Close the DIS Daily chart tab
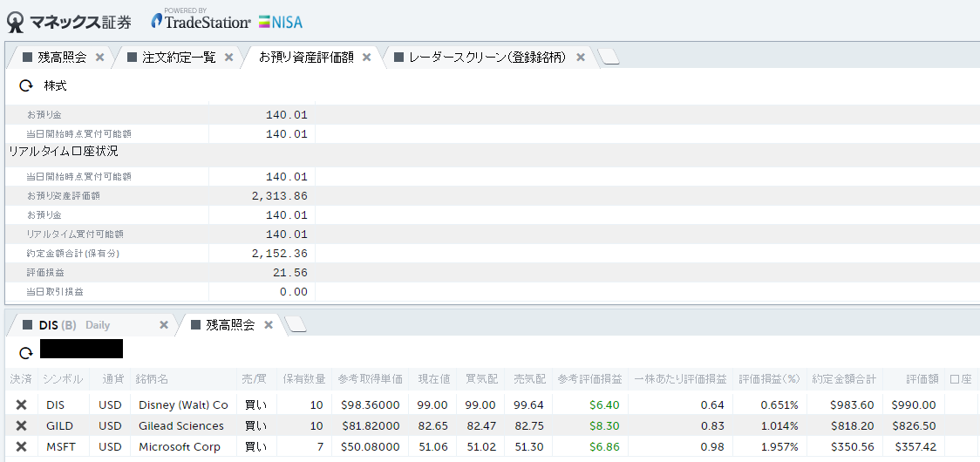 click(x=164, y=325)
